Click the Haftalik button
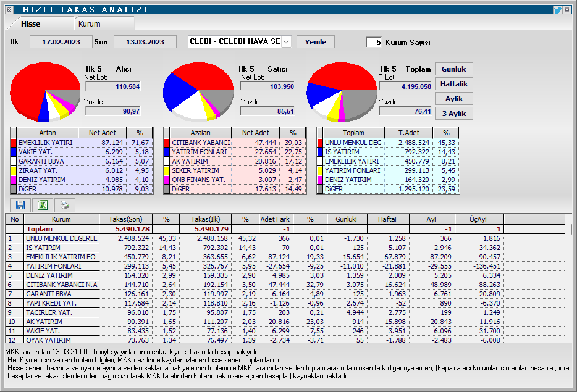 pos(453,84)
